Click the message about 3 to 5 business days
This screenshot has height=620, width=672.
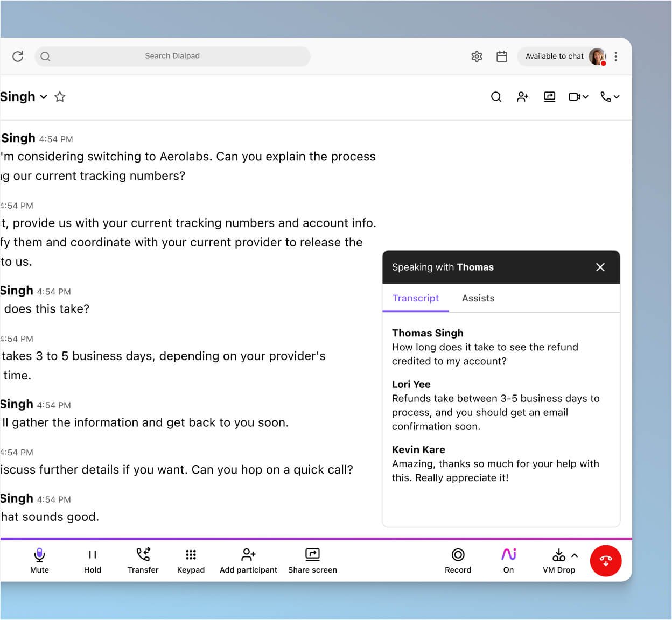coord(163,365)
